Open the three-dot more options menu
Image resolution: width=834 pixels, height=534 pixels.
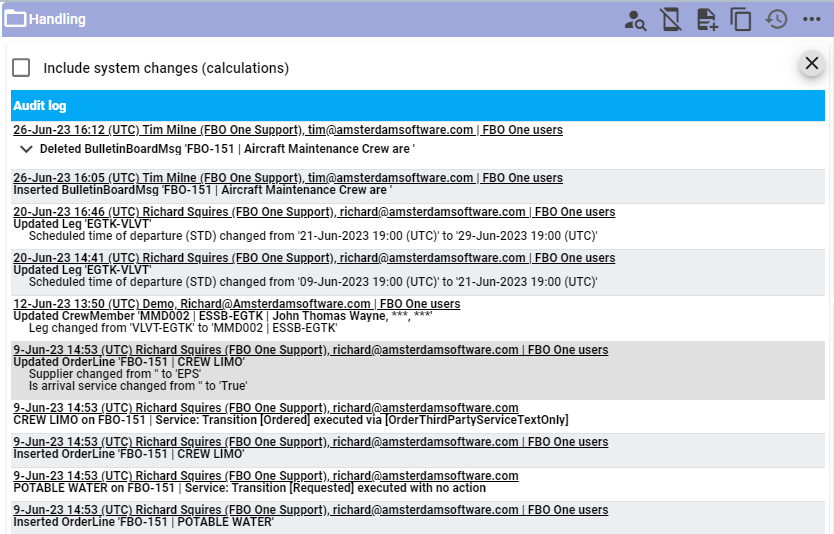[812, 19]
